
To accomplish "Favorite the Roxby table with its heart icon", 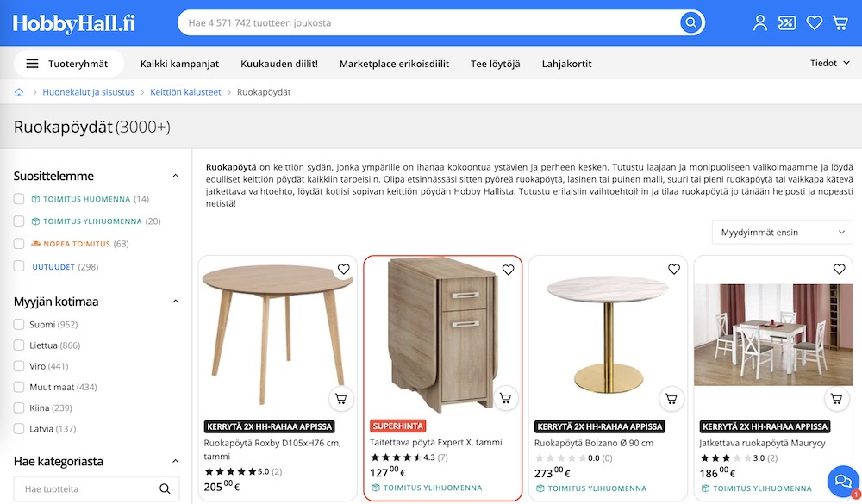I will 343,269.
